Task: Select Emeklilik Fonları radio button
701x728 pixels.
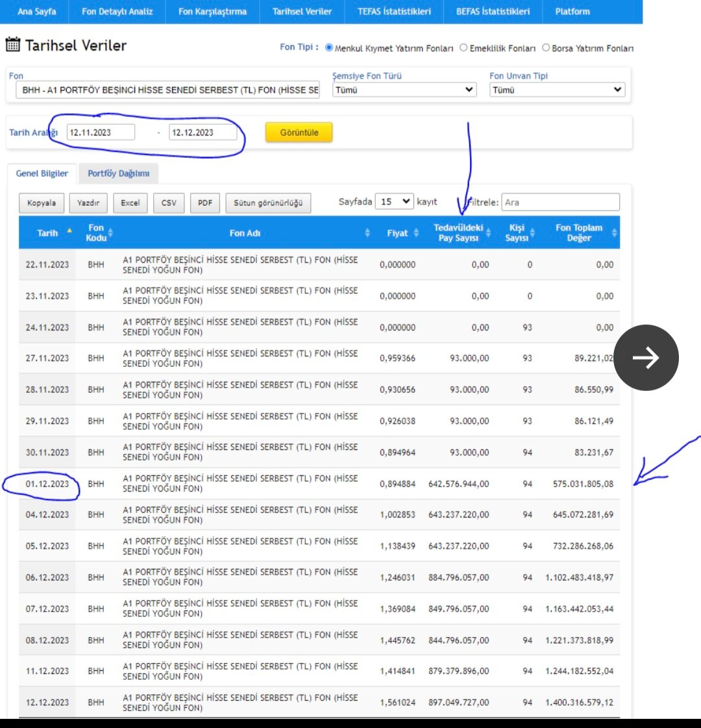Action: pyautogui.click(x=463, y=48)
